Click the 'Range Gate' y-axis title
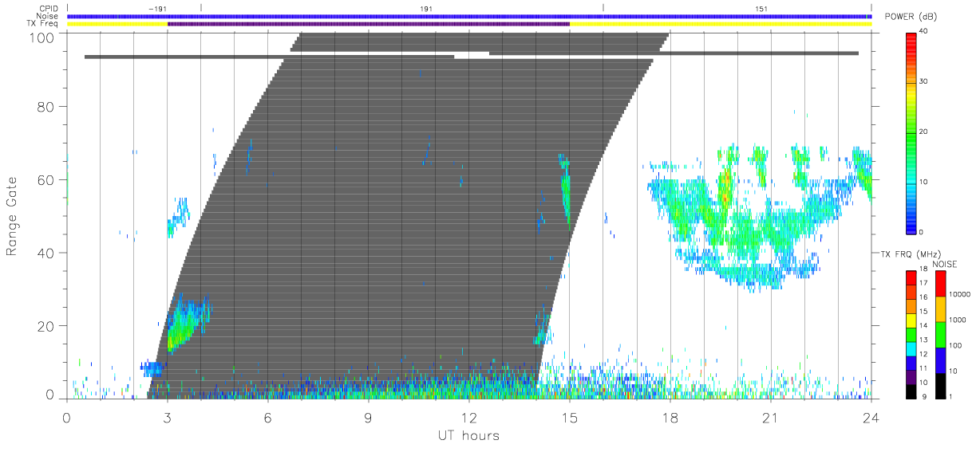 click(12, 216)
